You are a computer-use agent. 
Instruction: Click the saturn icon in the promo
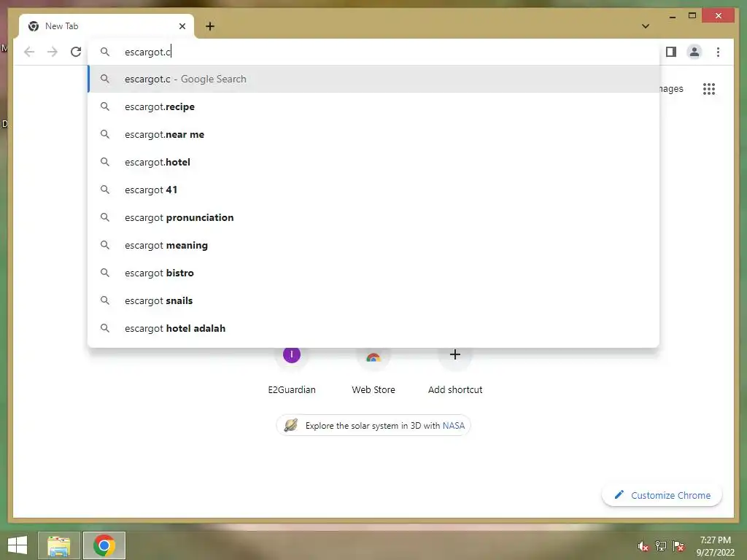coord(290,425)
